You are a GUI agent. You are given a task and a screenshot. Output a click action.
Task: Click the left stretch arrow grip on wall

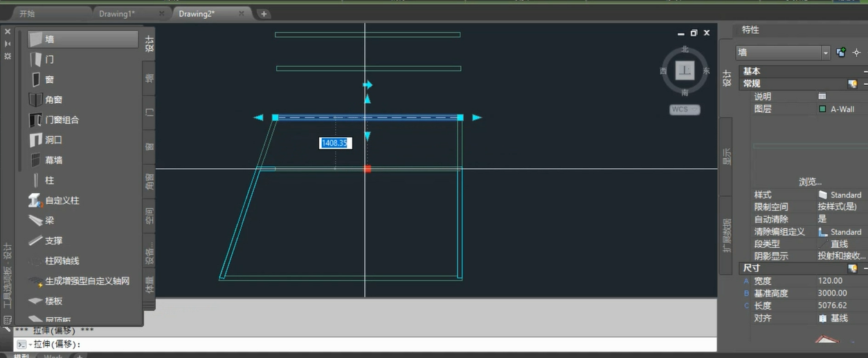click(x=258, y=118)
